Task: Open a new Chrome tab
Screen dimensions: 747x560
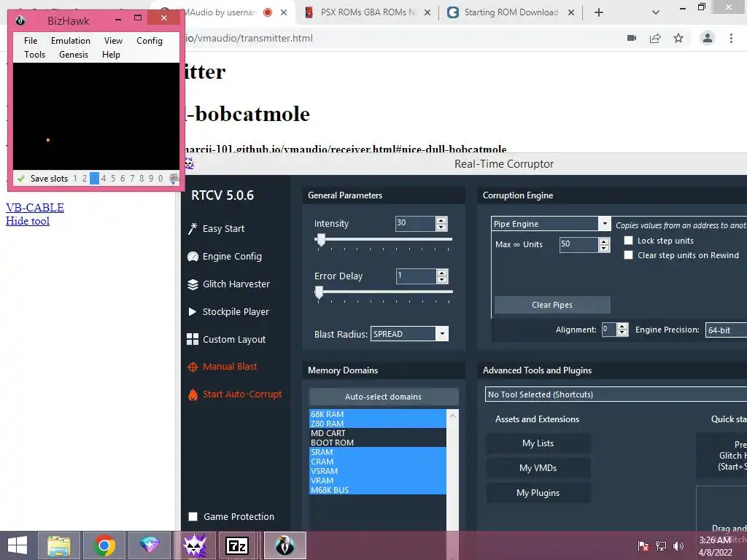Action: 599,12
